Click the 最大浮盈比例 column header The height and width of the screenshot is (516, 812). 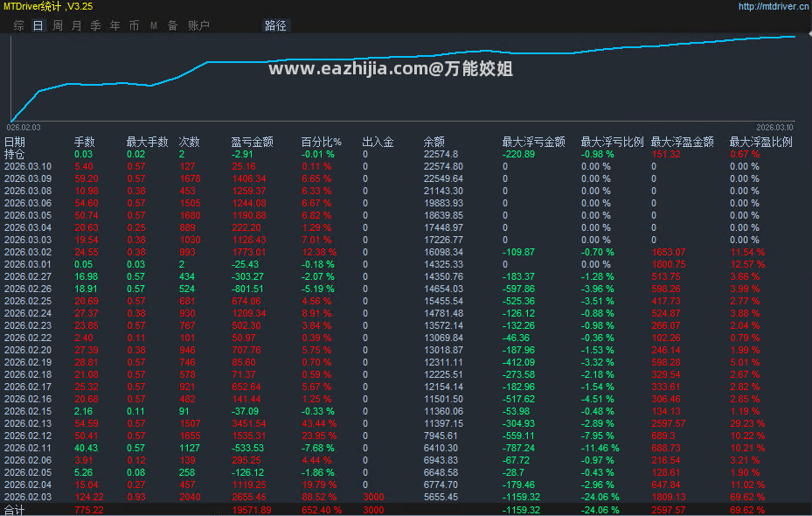tap(760, 142)
